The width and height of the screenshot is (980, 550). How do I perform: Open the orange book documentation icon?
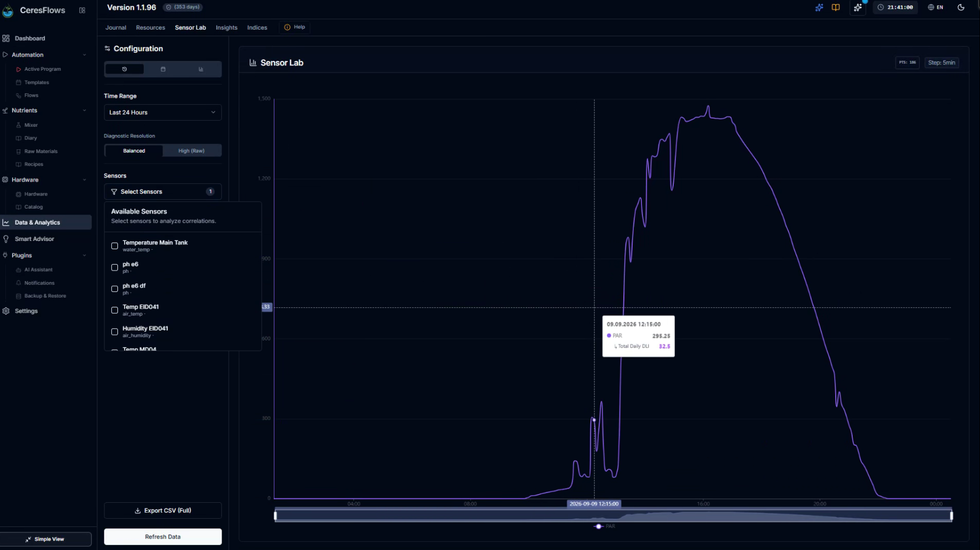[836, 8]
